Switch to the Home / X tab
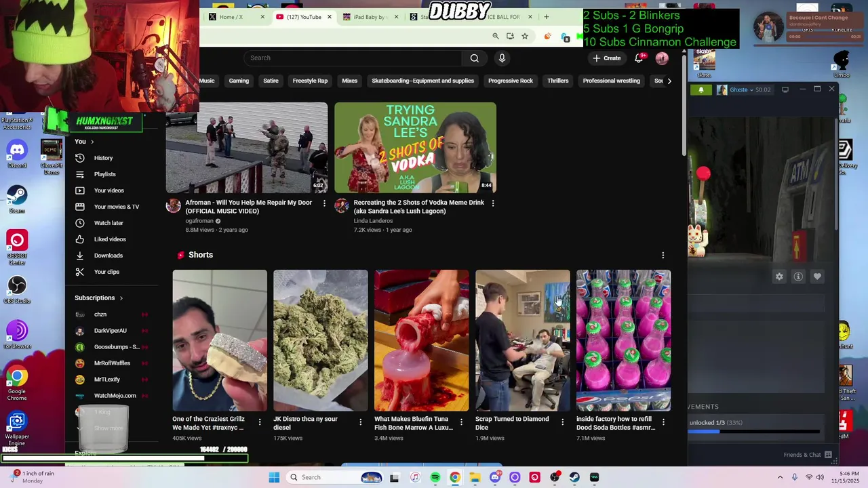868x488 pixels. click(231, 17)
